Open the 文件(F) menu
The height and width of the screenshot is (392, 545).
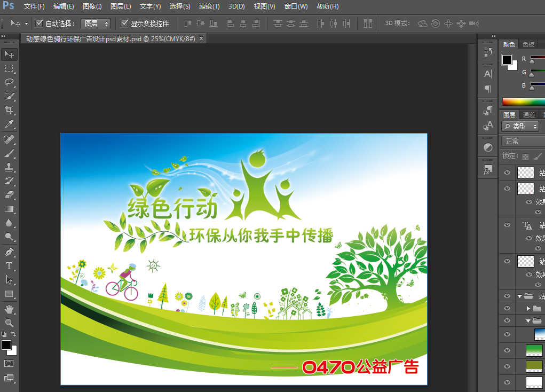coord(34,6)
